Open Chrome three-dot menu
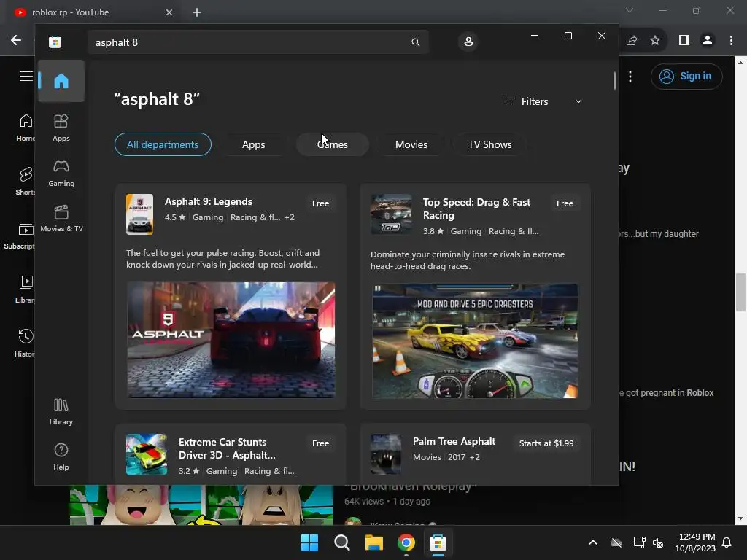747x560 pixels. tap(731, 41)
